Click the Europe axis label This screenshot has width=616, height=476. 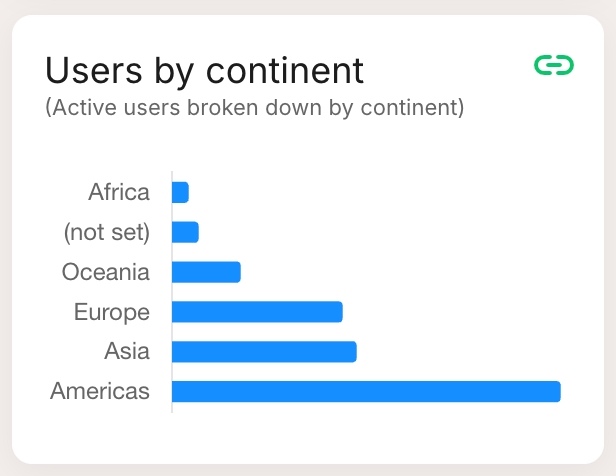click(112, 313)
